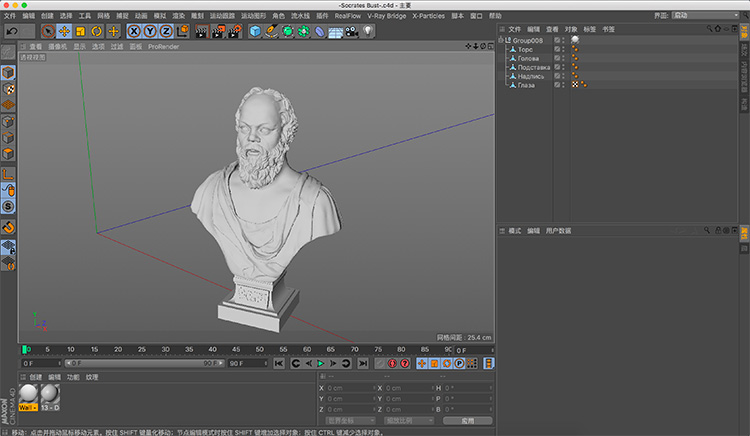Image resolution: width=750 pixels, height=436 pixels.
Task: Activate the Scale tool
Action: coord(80,32)
